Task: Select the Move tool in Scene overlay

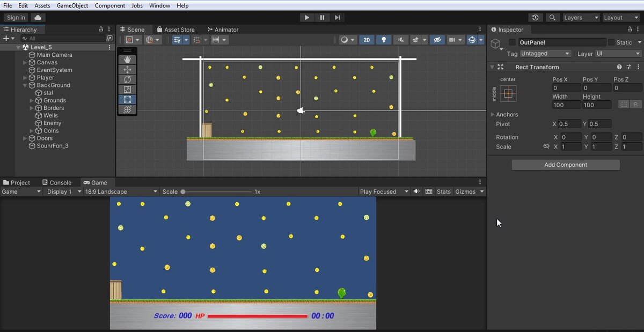Action: pyautogui.click(x=127, y=70)
